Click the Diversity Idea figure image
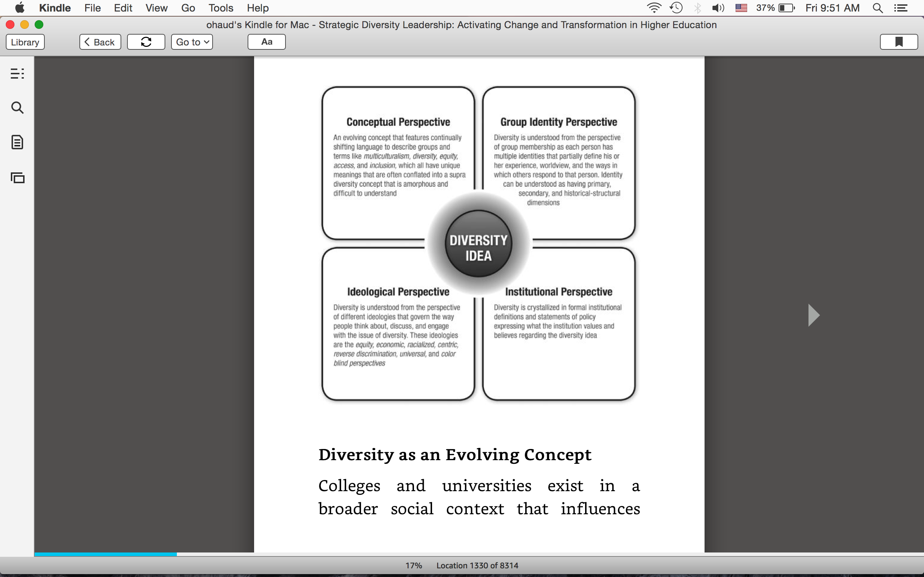Screen dimensions: 924x577 (x=478, y=243)
